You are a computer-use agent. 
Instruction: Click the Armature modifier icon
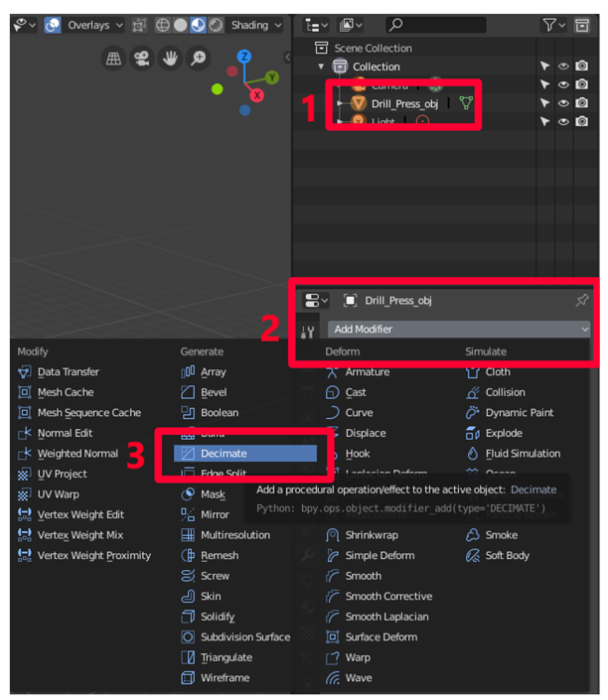[333, 372]
